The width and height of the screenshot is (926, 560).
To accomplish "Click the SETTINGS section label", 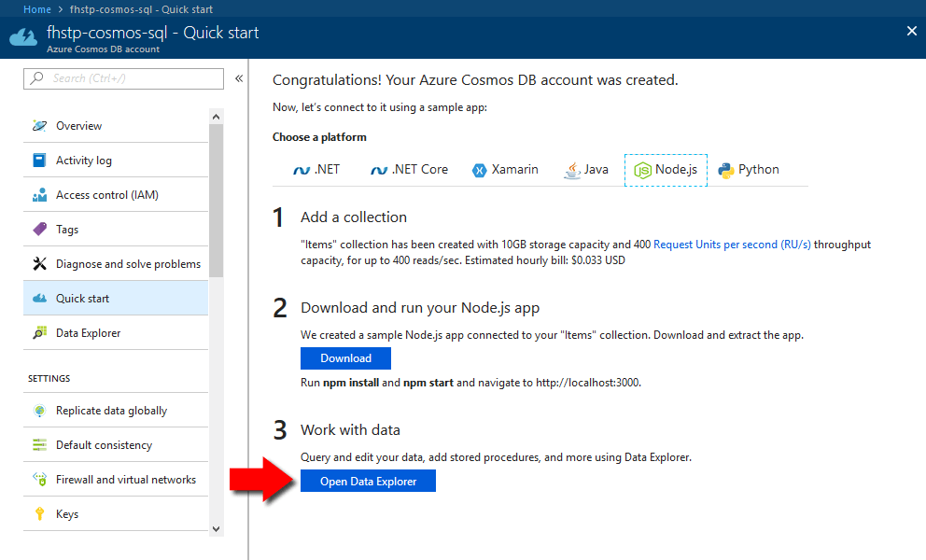I will point(49,379).
